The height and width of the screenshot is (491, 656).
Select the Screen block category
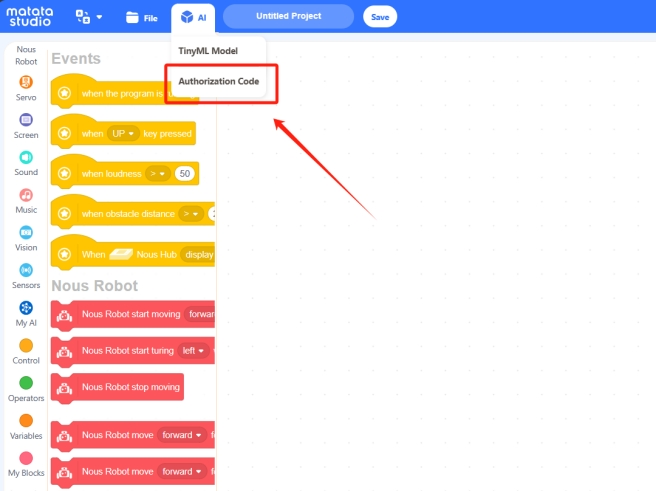click(x=26, y=125)
